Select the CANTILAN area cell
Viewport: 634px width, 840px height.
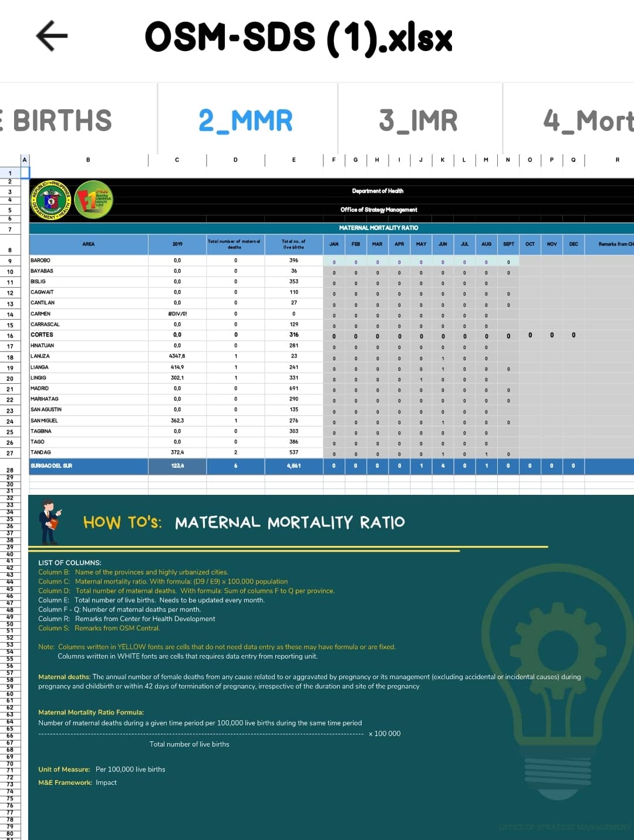pos(89,302)
